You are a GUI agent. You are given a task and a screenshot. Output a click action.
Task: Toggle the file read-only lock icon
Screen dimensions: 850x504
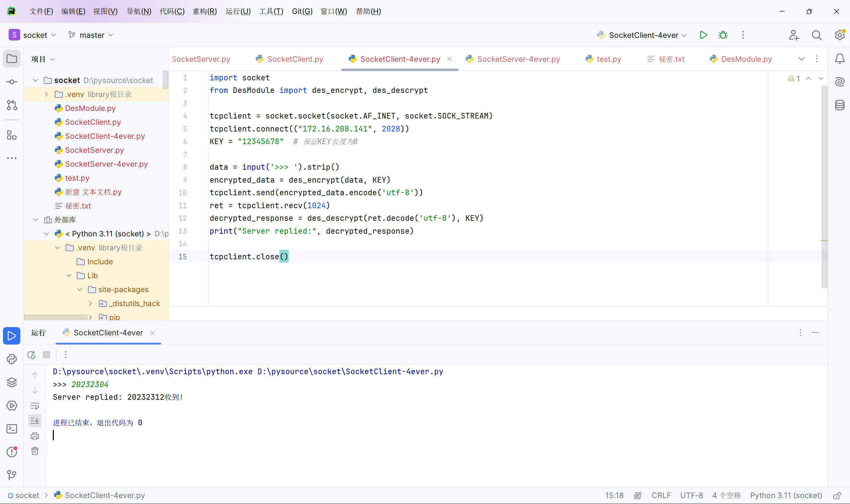(x=837, y=495)
